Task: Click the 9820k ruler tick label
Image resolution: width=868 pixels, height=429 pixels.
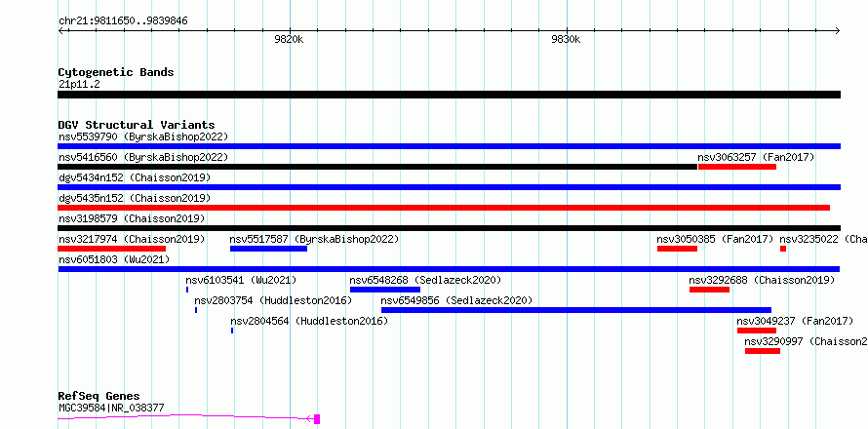Action: [x=289, y=39]
